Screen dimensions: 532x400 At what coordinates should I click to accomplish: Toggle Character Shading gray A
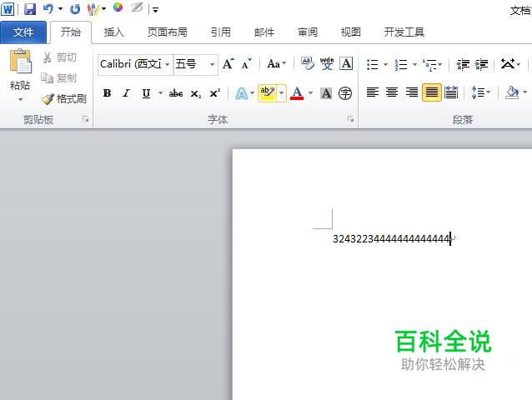tap(326, 93)
